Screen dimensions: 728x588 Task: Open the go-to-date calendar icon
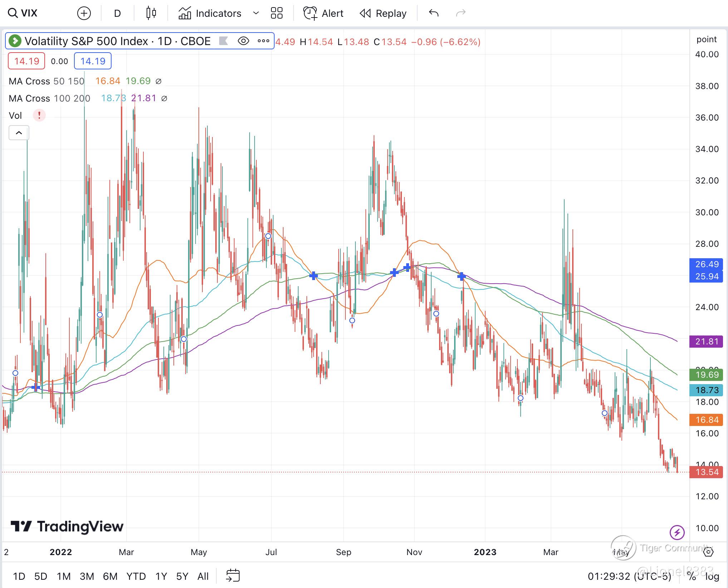click(233, 576)
